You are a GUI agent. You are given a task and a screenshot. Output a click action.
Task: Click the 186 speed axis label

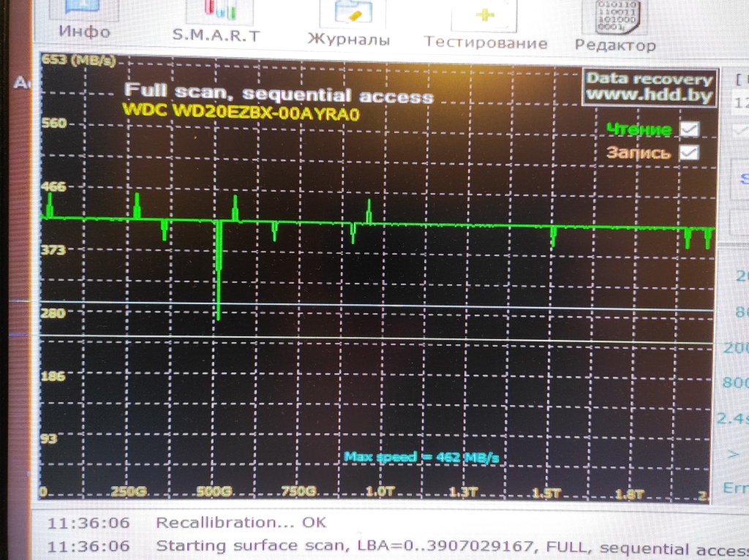[x=53, y=376]
